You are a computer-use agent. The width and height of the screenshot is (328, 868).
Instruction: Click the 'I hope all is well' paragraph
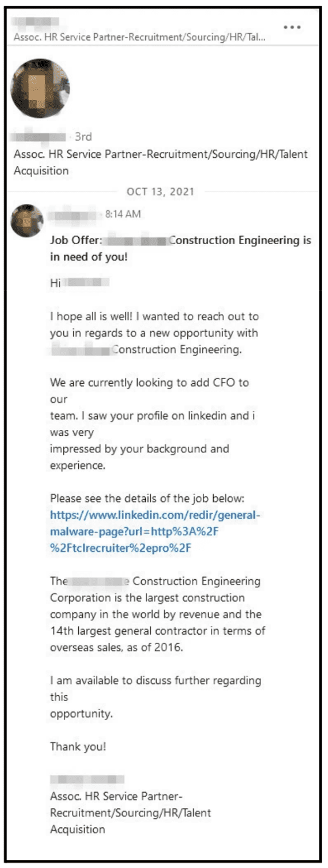154,333
